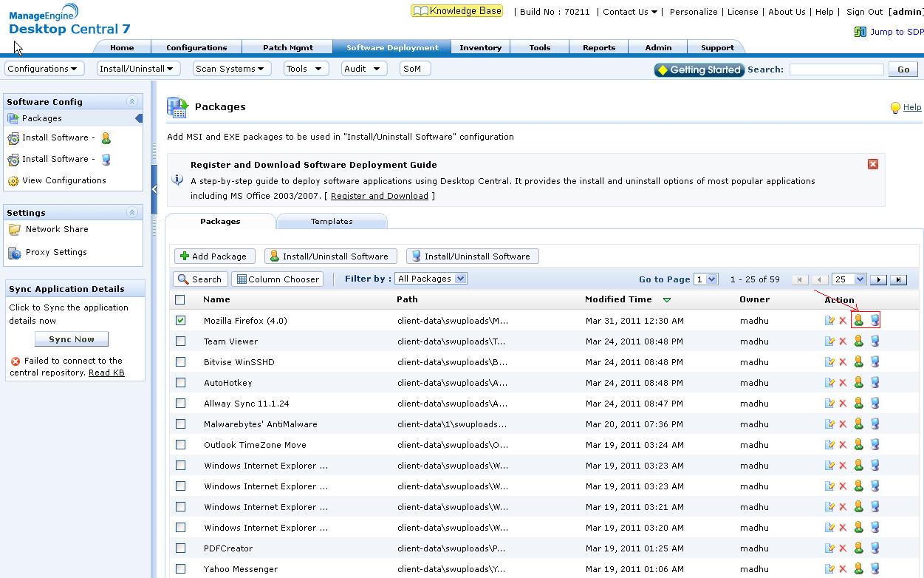The width and height of the screenshot is (924, 578).
Task: Jump to last page of packages
Action: click(x=898, y=279)
